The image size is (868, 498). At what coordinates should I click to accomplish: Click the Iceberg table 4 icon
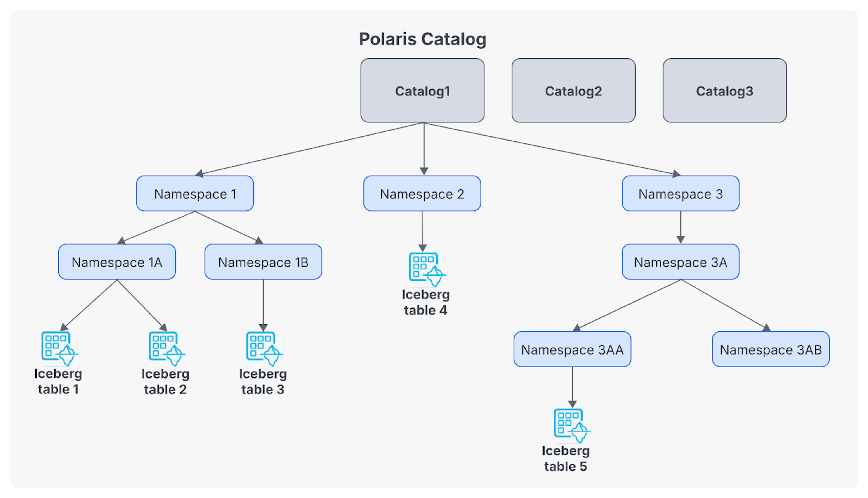428,269
